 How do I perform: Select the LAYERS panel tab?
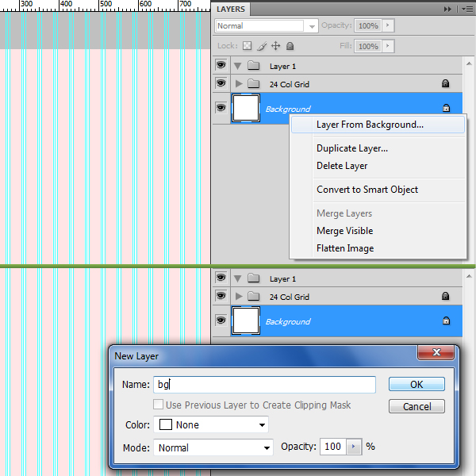pos(231,9)
